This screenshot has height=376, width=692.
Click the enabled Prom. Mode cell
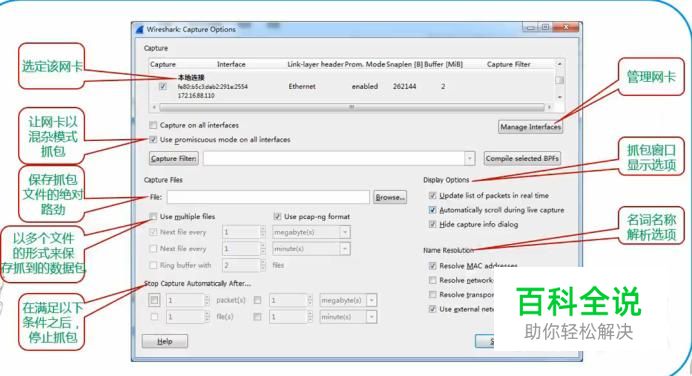(x=365, y=86)
